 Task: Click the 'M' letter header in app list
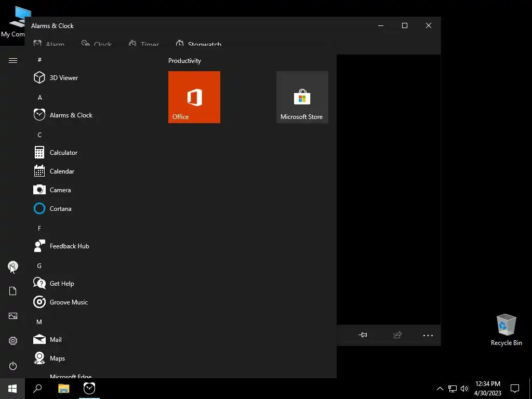[39, 322]
